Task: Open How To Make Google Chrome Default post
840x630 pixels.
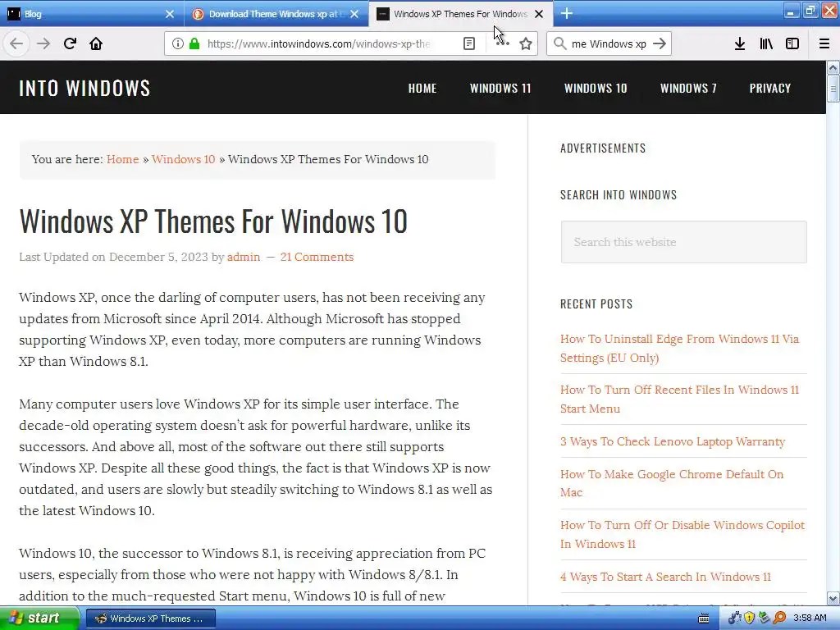Action: pyautogui.click(x=672, y=483)
